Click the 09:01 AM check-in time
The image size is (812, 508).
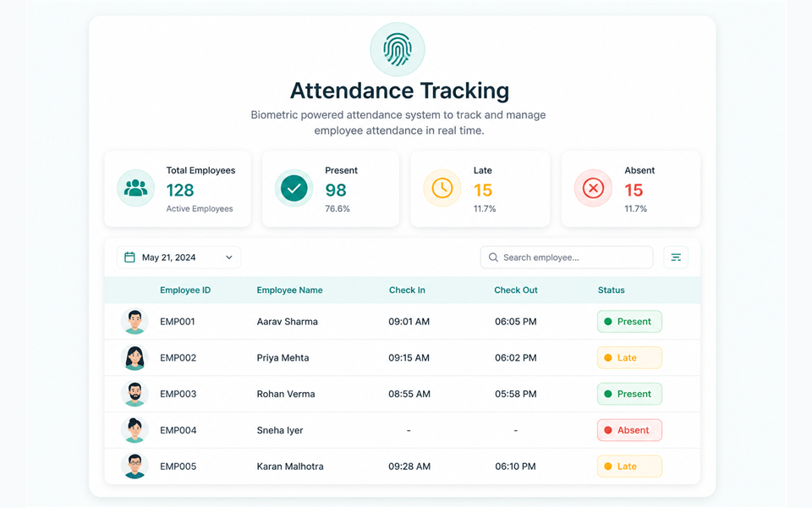click(409, 322)
